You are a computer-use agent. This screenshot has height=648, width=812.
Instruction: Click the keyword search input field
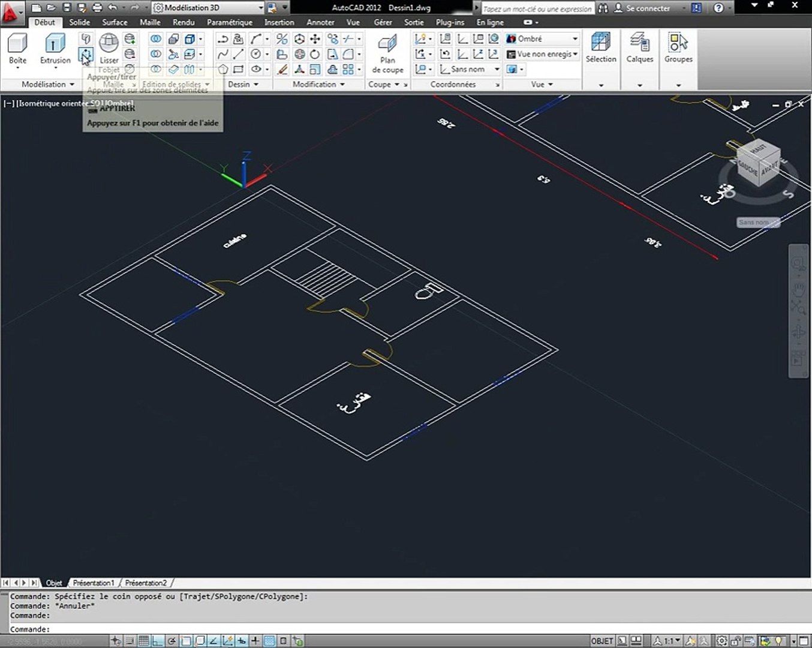[x=537, y=8]
